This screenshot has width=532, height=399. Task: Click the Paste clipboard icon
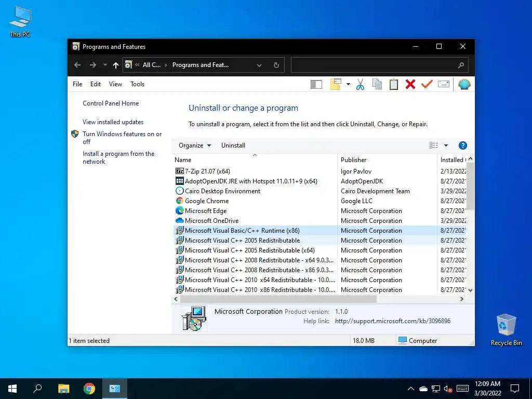tap(394, 84)
